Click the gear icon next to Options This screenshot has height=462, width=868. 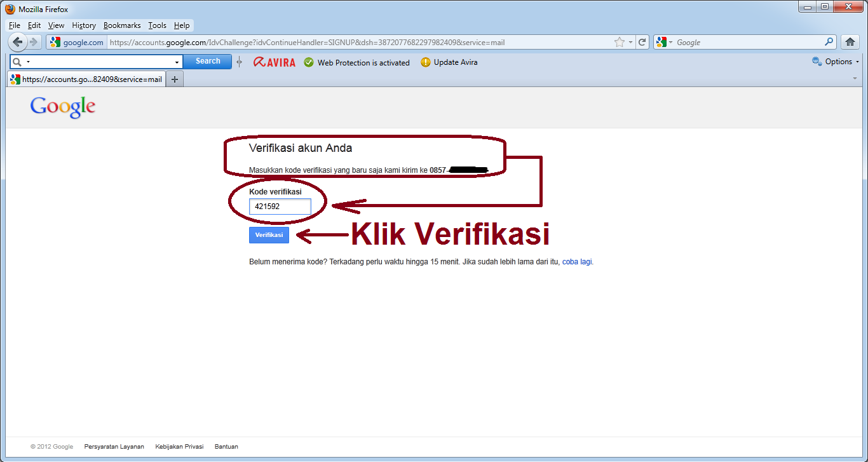coord(815,62)
